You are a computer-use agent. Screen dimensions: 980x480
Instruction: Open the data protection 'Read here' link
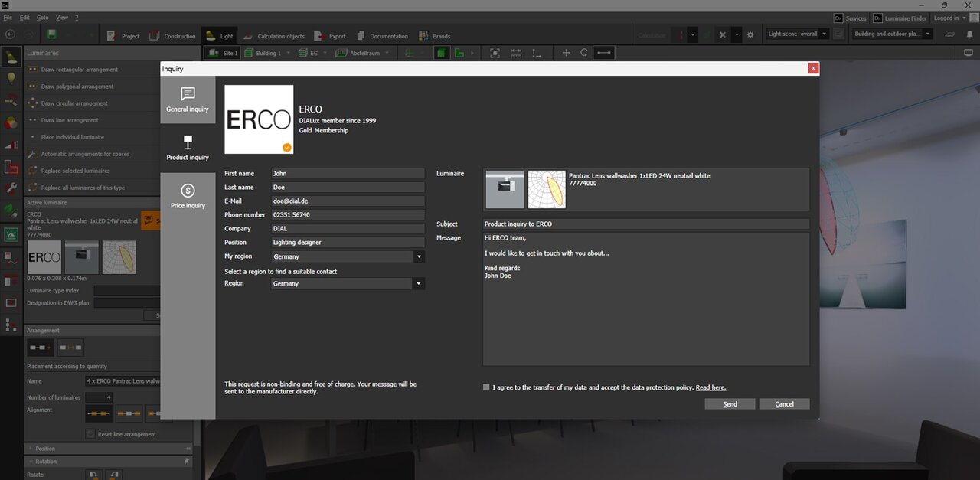pyautogui.click(x=710, y=387)
